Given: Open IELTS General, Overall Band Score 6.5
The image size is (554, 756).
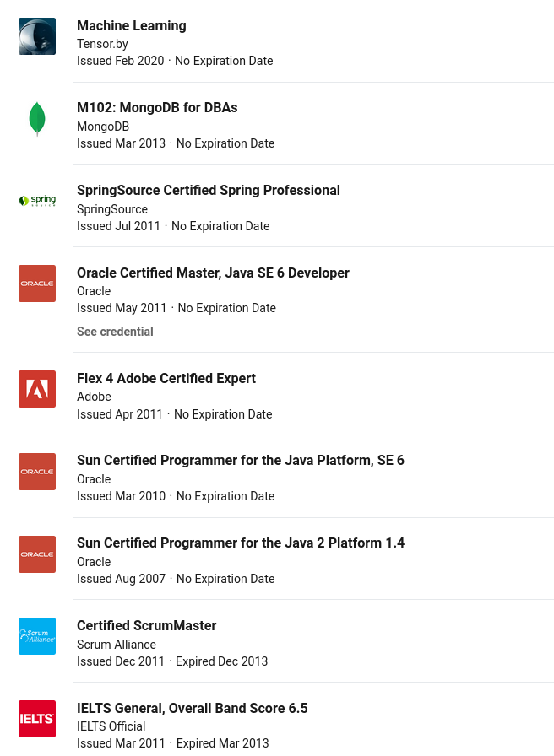Looking at the screenshot, I should (193, 708).
